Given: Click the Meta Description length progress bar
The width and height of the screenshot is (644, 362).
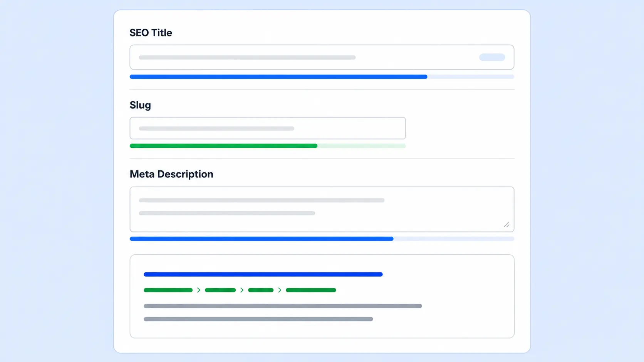Looking at the screenshot, I should (322, 239).
